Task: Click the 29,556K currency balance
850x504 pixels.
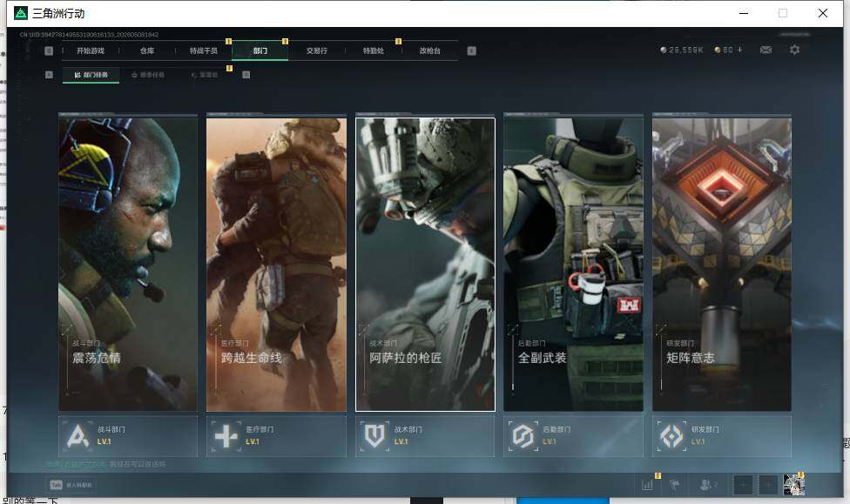Action: [681, 50]
